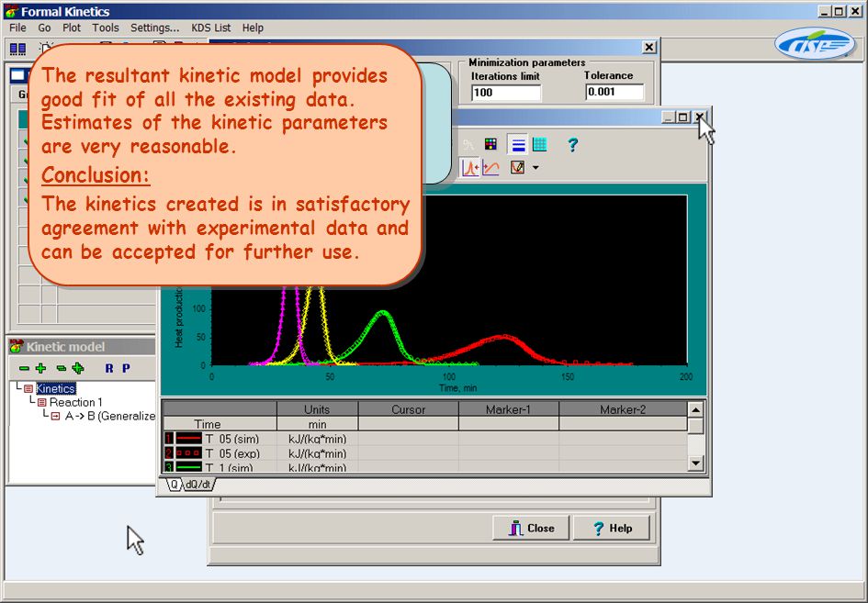Click the blue P icon
The height and width of the screenshot is (603, 868).
click(126, 368)
